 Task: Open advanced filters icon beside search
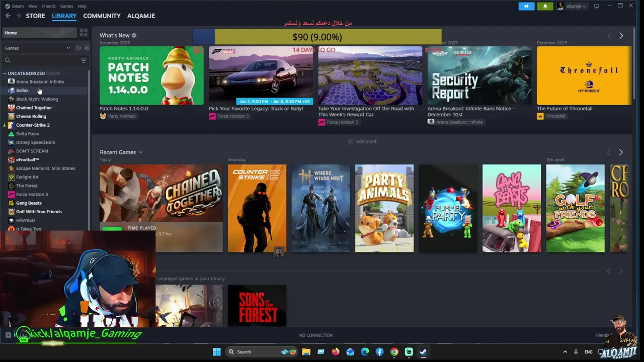coord(84,60)
